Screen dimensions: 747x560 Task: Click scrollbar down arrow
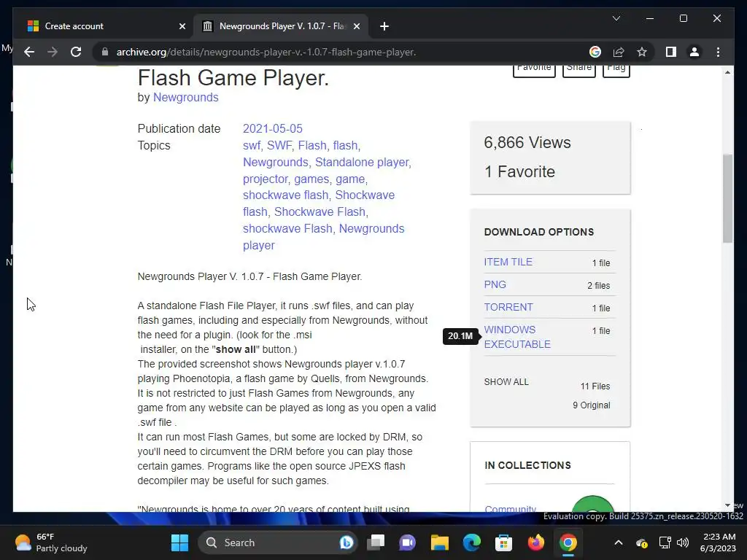pyautogui.click(x=727, y=505)
